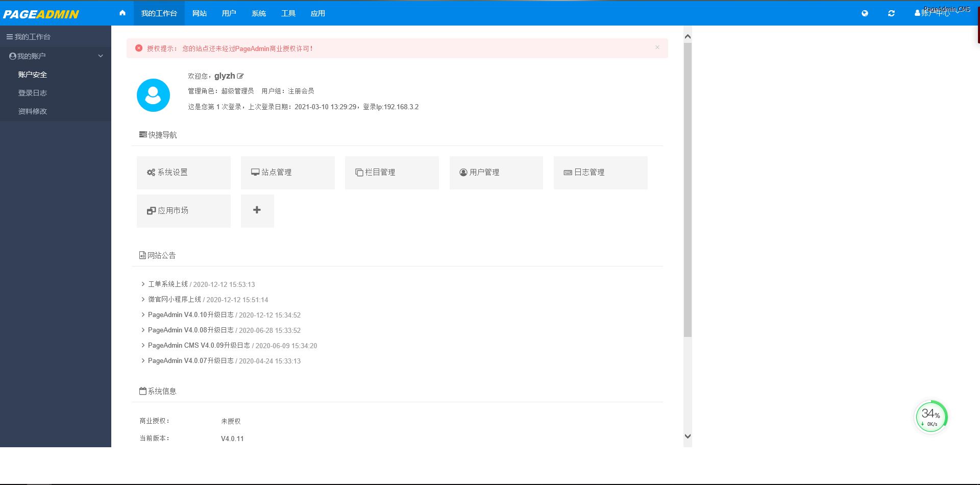Open the 栏目管理 quick navigation tile
The image size is (980, 485).
[391, 173]
